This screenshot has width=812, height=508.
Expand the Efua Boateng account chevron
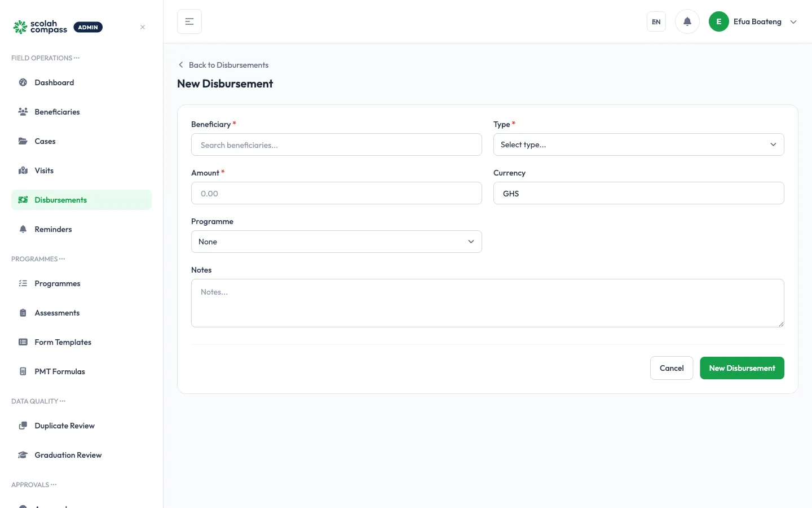(x=793, y=22)
